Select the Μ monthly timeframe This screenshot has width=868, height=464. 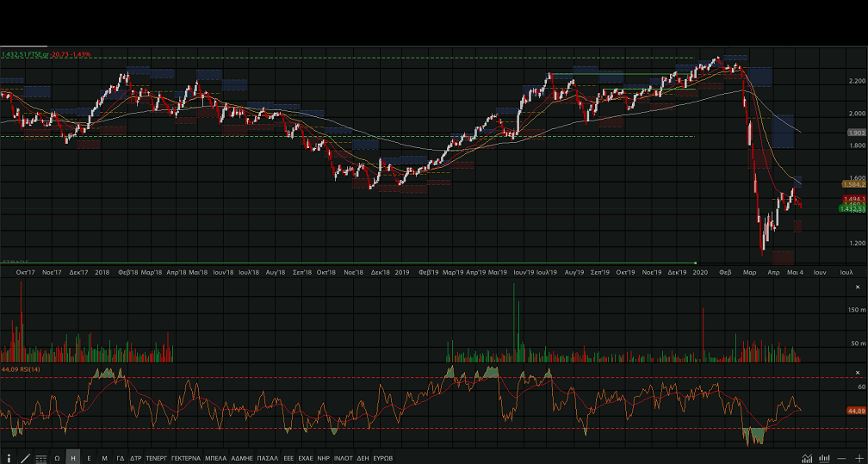tap(104, 458)
